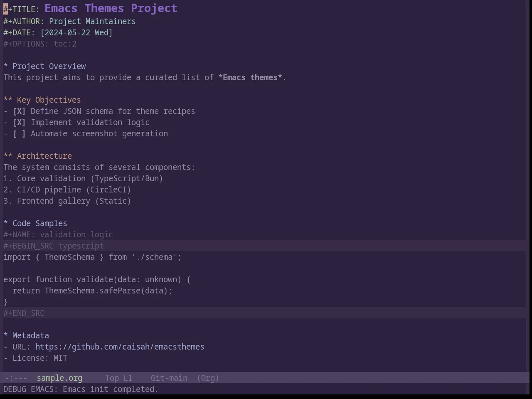Click the export function validate line

click(97, 280)
